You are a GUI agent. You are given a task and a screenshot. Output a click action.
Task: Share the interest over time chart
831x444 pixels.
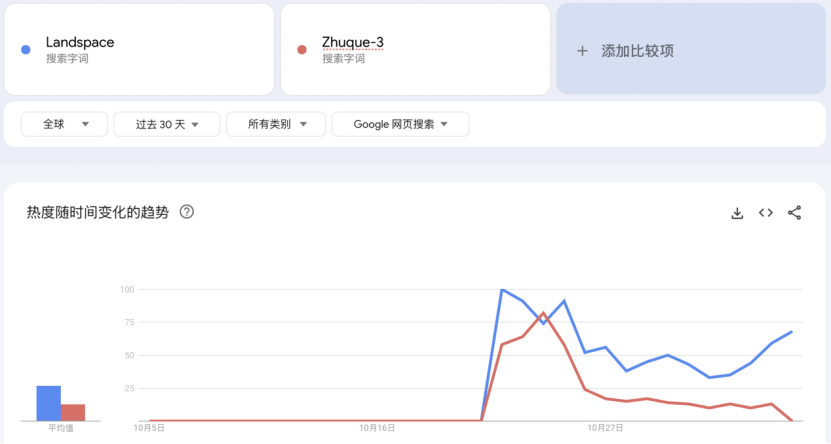click(795, 213)
